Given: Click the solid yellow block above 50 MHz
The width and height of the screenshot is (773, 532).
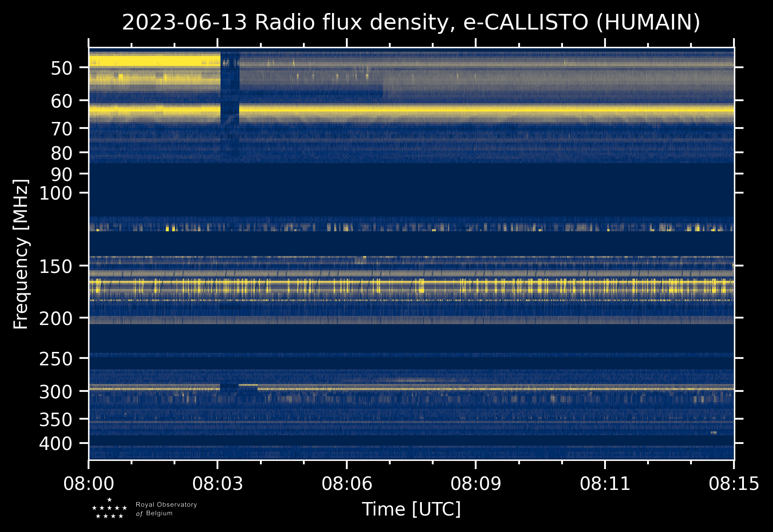Looking at the screenshot, I should 154,60.
